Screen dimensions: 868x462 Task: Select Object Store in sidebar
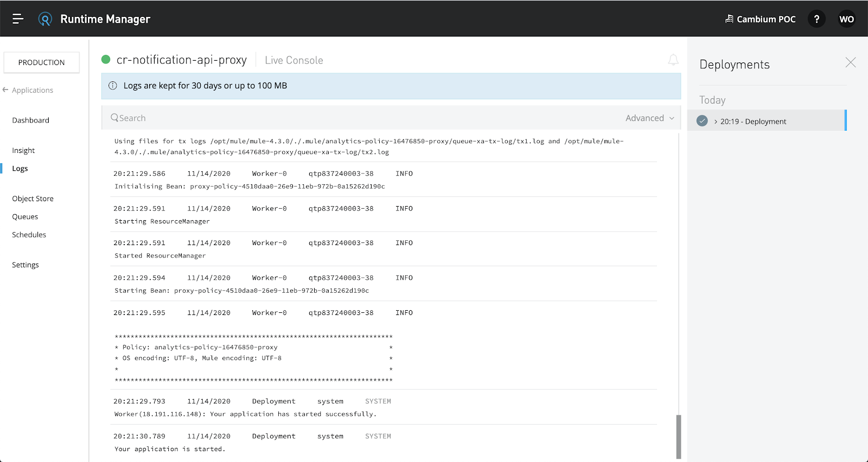[33, 198]
